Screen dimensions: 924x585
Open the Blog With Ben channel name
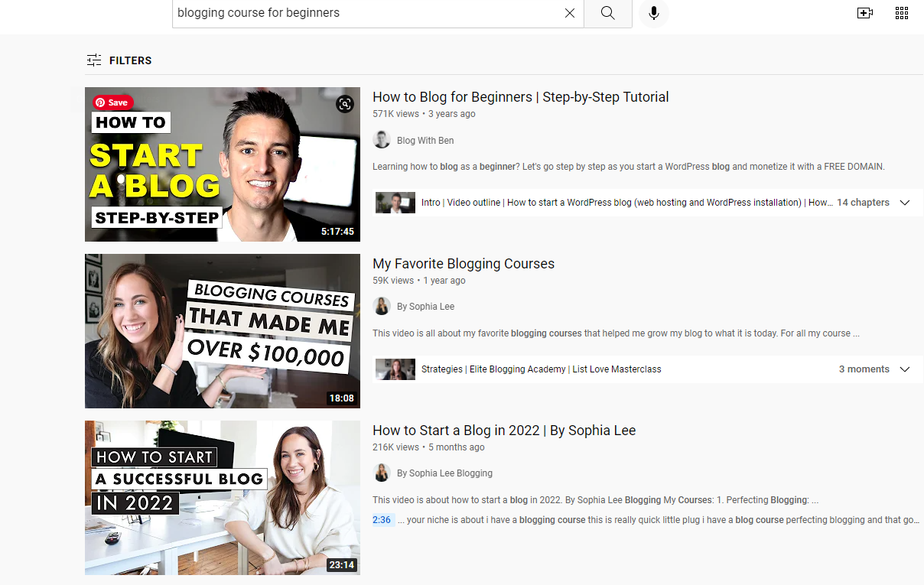(x=425, y=141)
